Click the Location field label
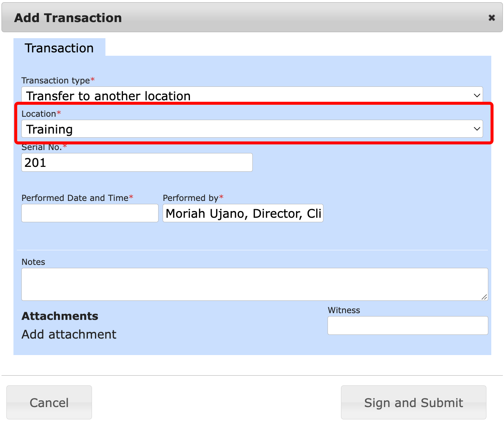The width and height of the screenshot is (504, 431). point(39,114)
